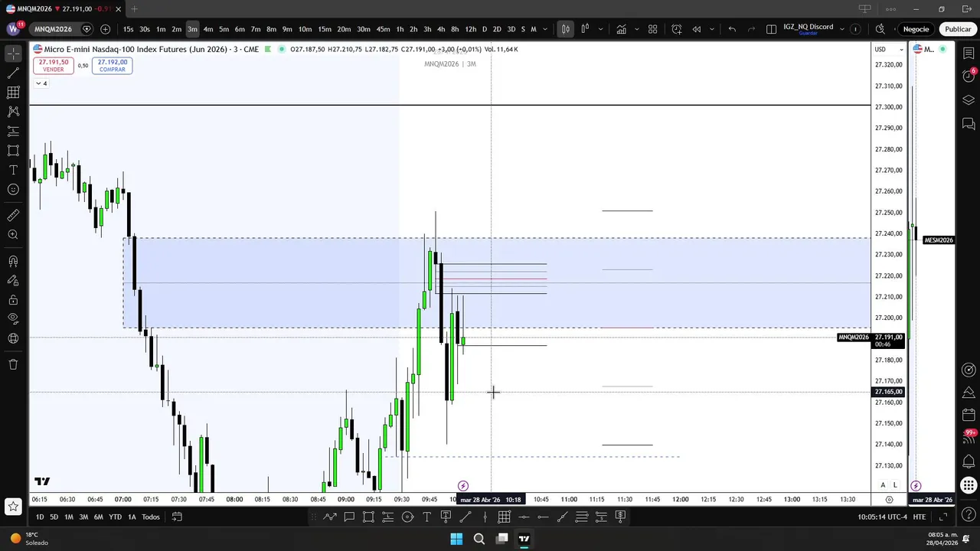This screenshot has width=980, height=551.
Task: Open the Windows Start menu
Action: tap(456, 539)
